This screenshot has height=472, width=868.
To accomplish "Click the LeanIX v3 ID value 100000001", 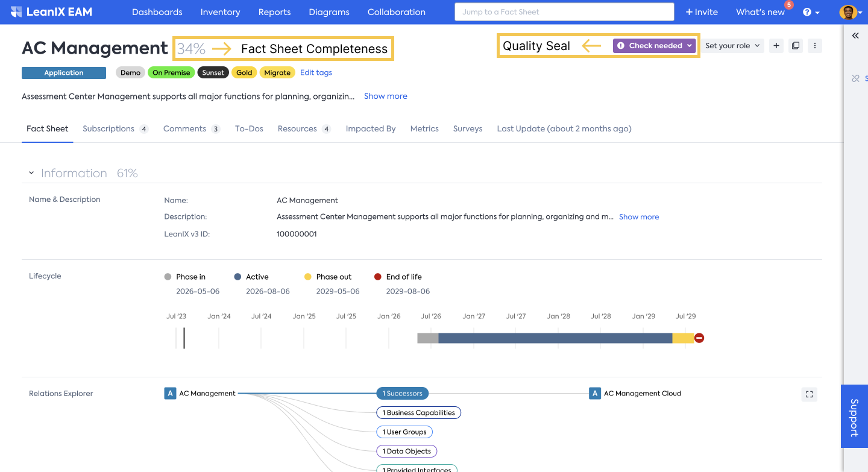I will click(x=297, y=234).
